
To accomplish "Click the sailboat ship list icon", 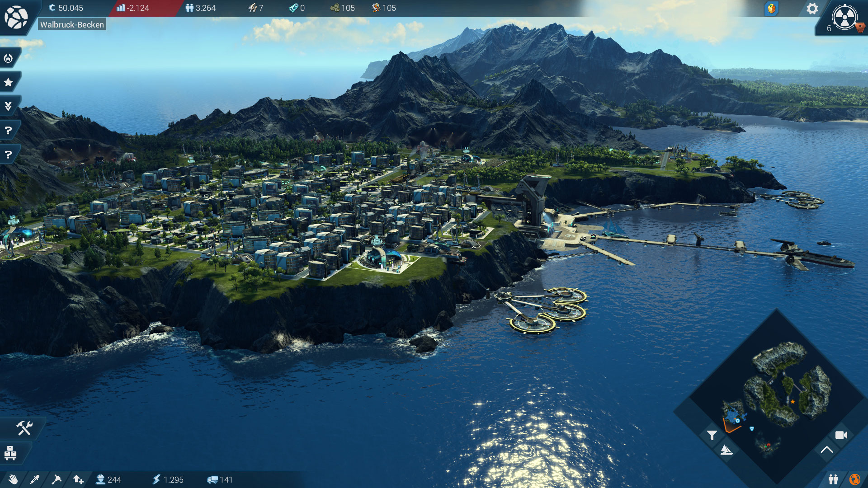I will (726, 450).
